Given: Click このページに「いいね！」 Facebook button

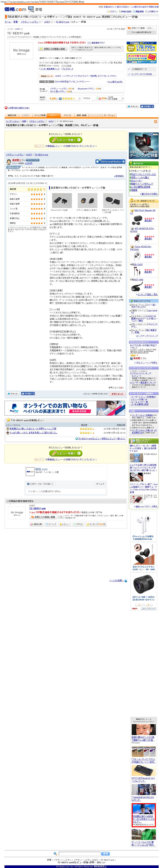Looking at the screenshot, I should pos(40,484).
